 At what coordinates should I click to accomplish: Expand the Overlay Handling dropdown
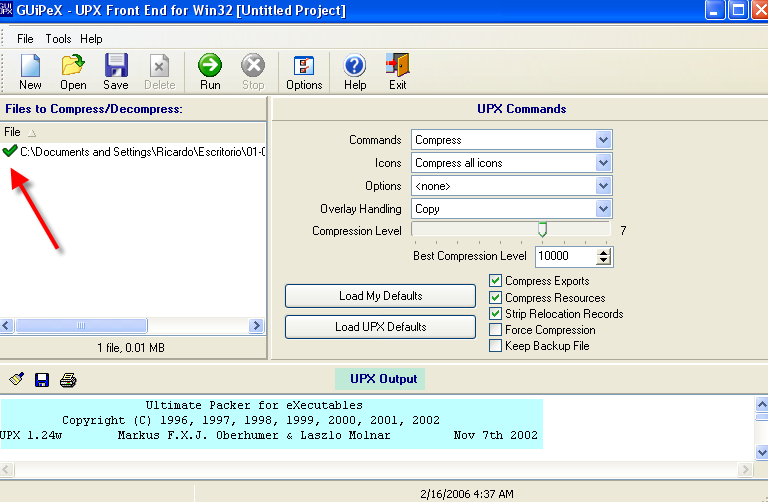pyautogui.click(x=602, y=209)
